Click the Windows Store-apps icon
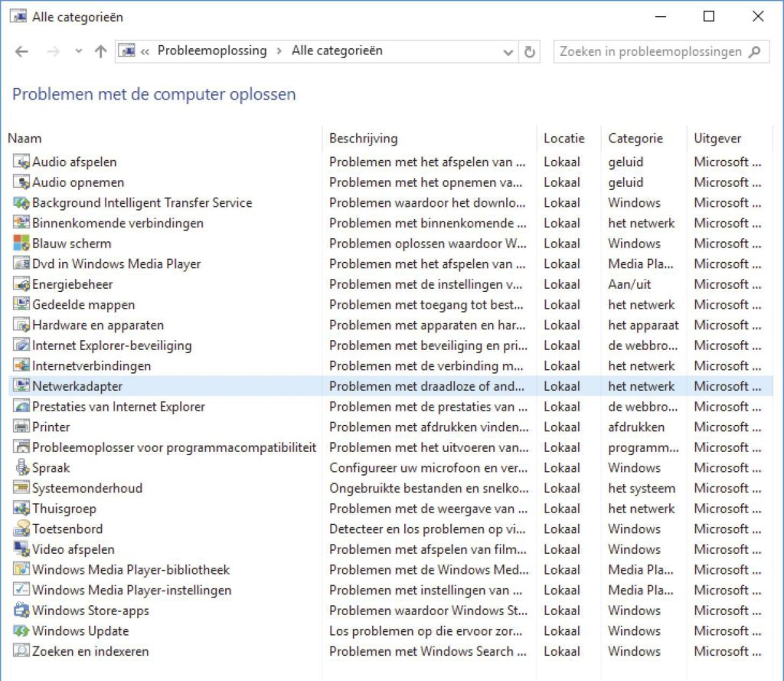The height and width of the screenshot is (681, 784). coord(23,611)
